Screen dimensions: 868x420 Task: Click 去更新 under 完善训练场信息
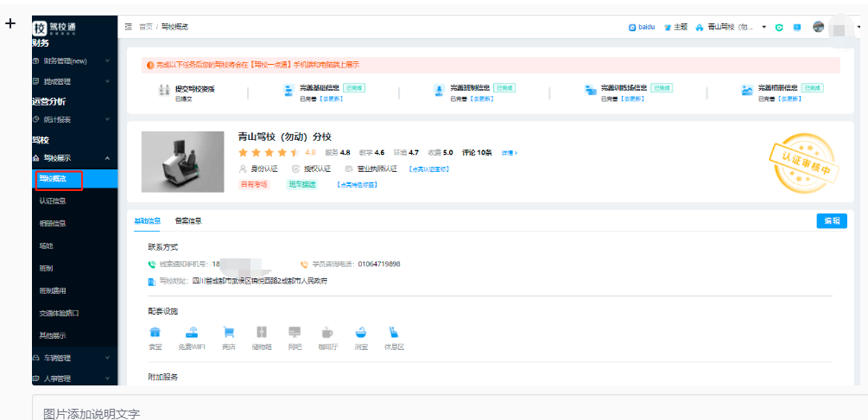633,99
